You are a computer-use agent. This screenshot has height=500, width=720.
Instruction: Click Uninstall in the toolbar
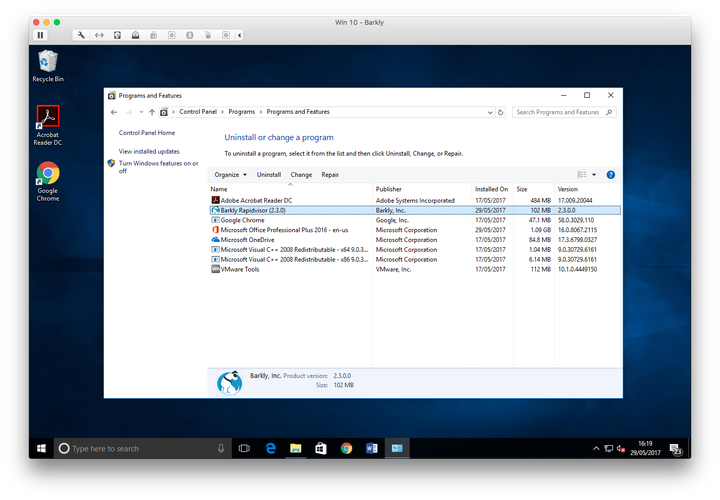[x=269, y=175]
